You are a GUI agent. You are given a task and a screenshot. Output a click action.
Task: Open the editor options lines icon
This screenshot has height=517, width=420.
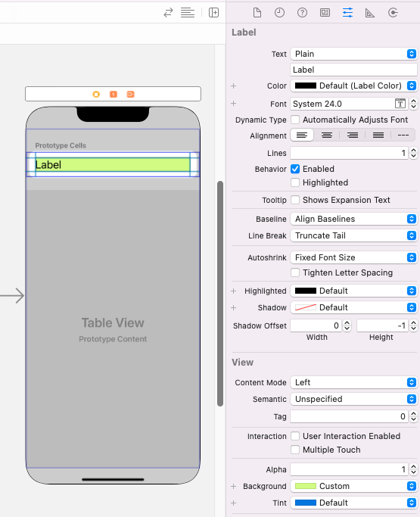click(187, 13)
